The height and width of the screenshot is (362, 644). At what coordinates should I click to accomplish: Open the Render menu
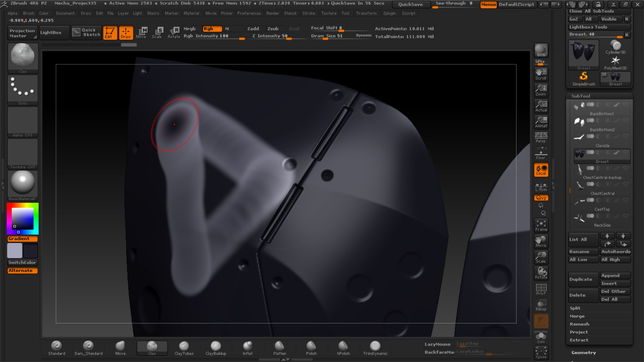272,13
